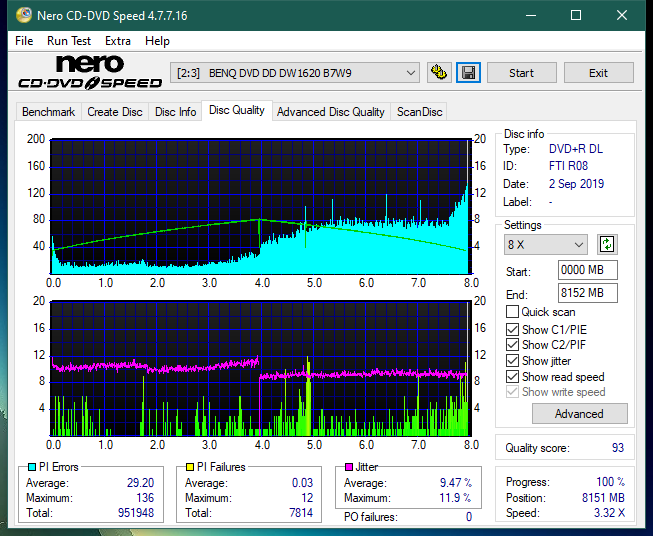Click the End position field showing 8152 MB
This screenshot has width=653, height=536.
coord(587,293)
